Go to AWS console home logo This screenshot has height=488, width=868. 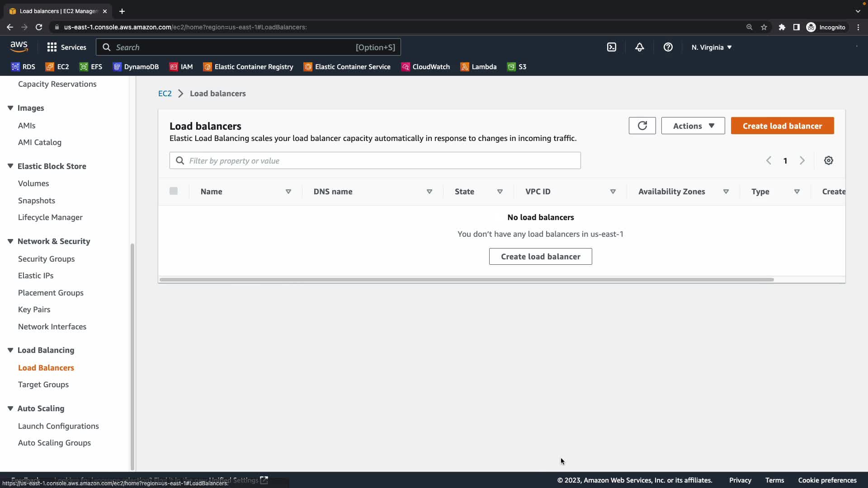point(19,47)
